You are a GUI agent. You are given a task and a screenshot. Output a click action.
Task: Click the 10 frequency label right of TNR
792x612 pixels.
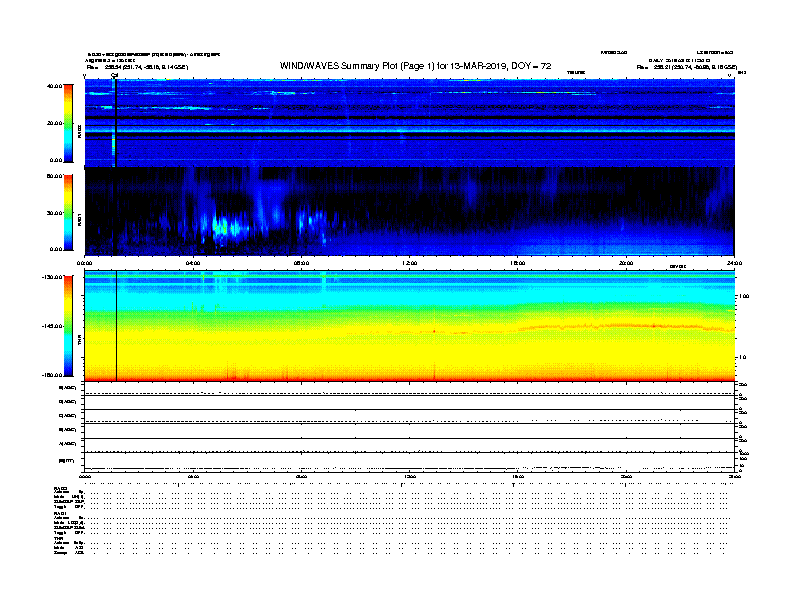tap(742, 357)
